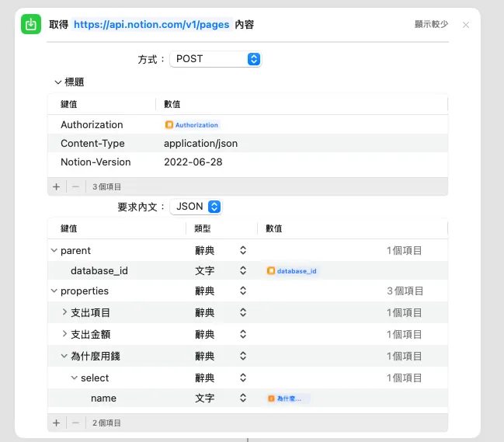This screenshot has height=442, width=504.
Task: Change type of the select row
Action: pyautogui.click(x=243, y=378)
